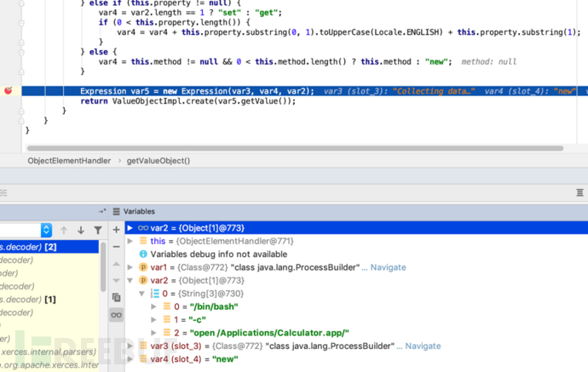Image resolution: width=588 pixels, height=372 pixels.
Task: Toggle the breakpoint on the Expression line
Action: (x=9, y=90)
